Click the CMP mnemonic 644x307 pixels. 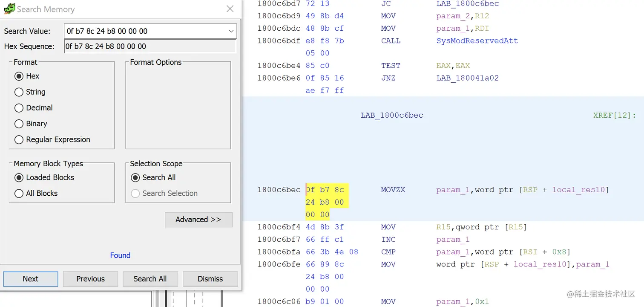coord(388,252)
